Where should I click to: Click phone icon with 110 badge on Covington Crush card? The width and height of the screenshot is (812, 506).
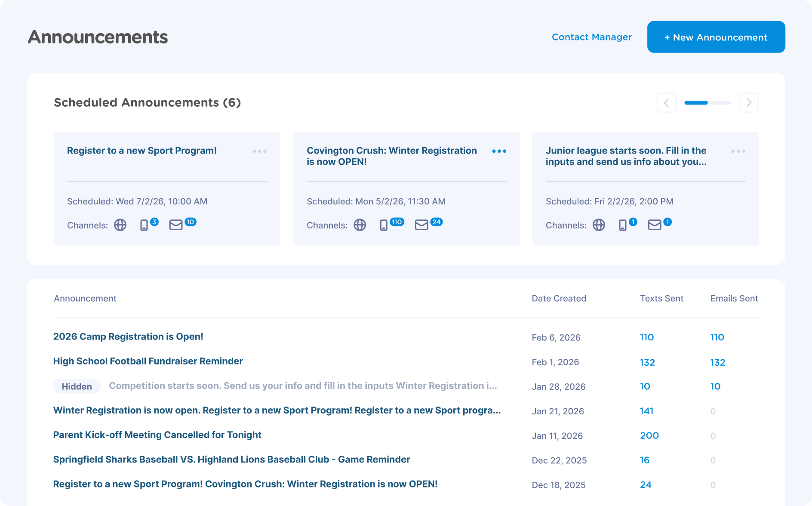click(384, 225)
